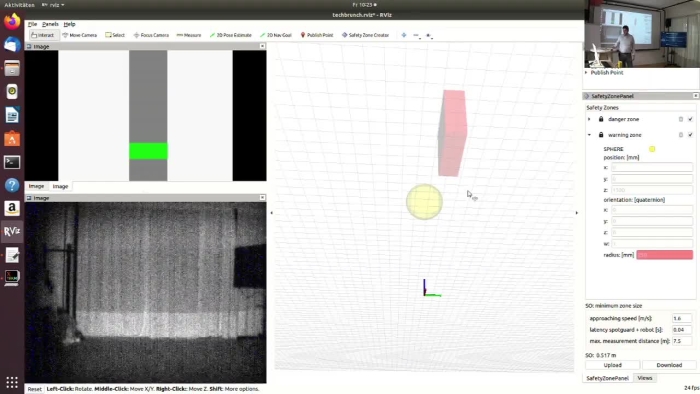Open the Safety Zone Creator tool
Screen dimensions: 700x394
click(365, 35)
